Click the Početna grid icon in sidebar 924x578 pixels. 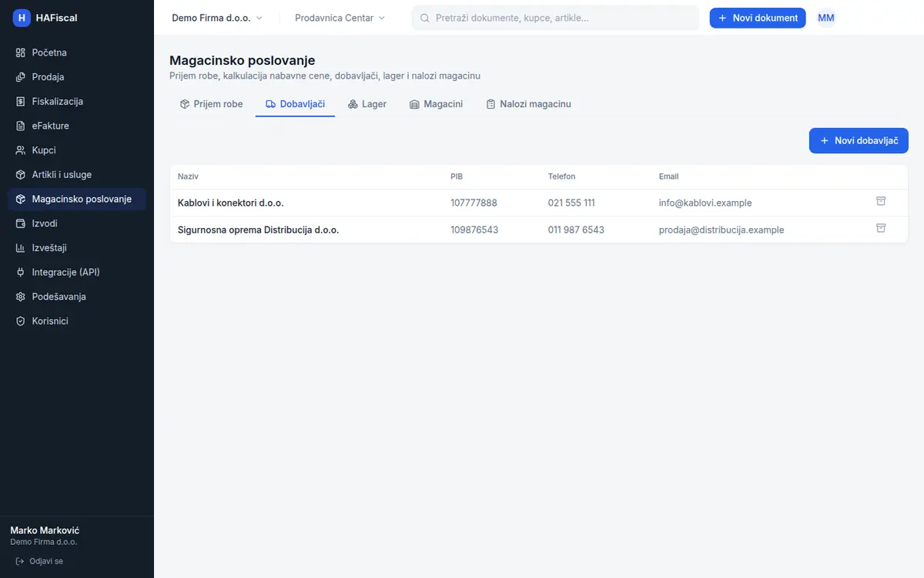21,52
